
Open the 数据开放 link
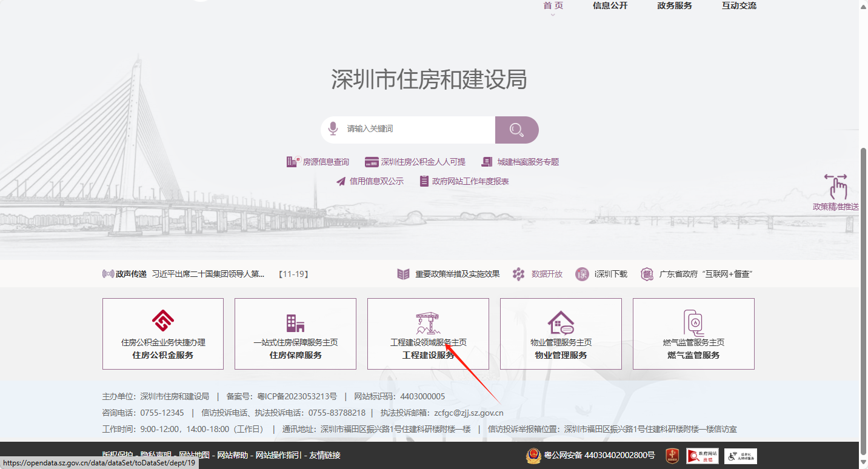[x=547, y=274]
